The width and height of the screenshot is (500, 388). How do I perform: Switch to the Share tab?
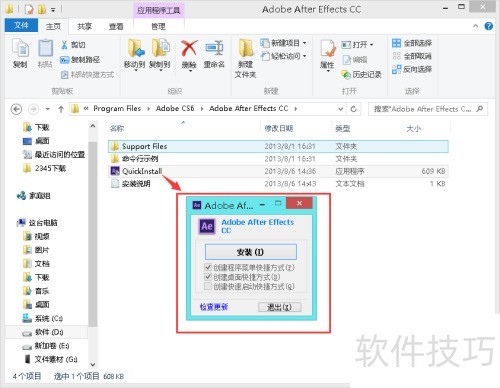(84, 26)
